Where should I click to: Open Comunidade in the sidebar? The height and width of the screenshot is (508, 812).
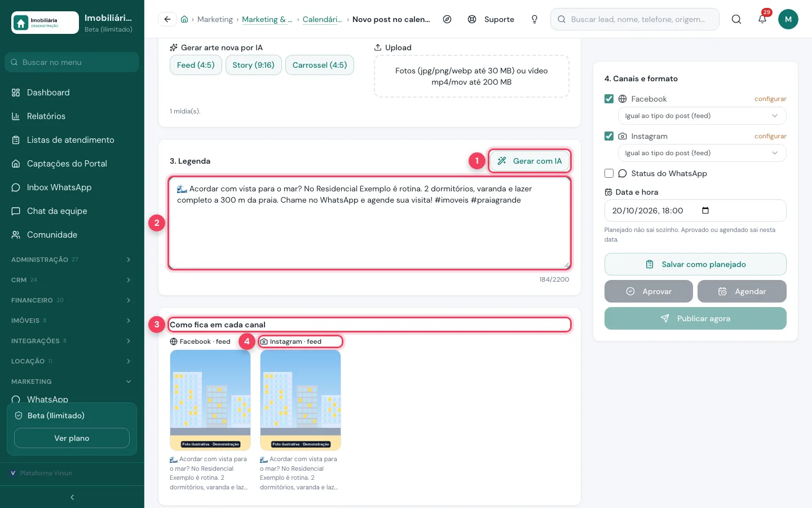click(72, 235)
